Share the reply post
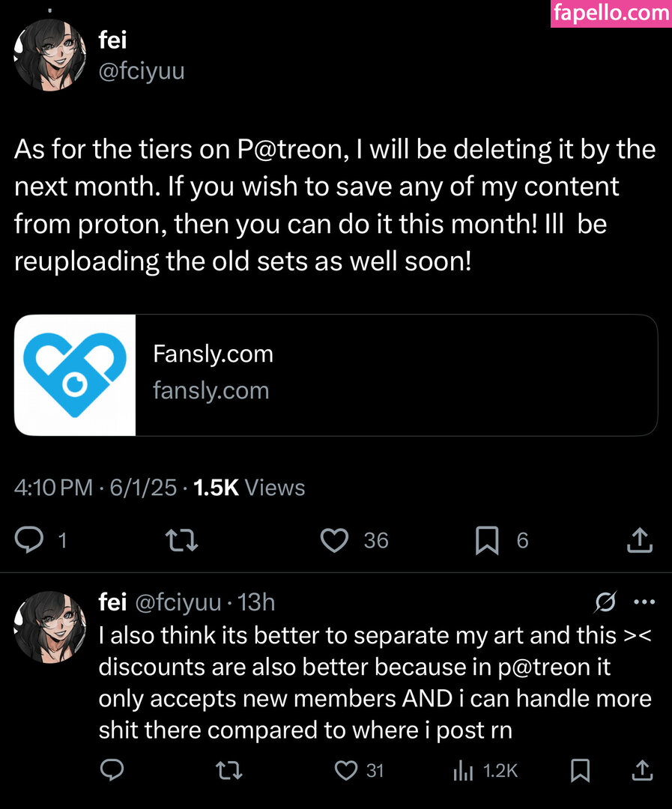The image size is (672, 809). [641, 770]
